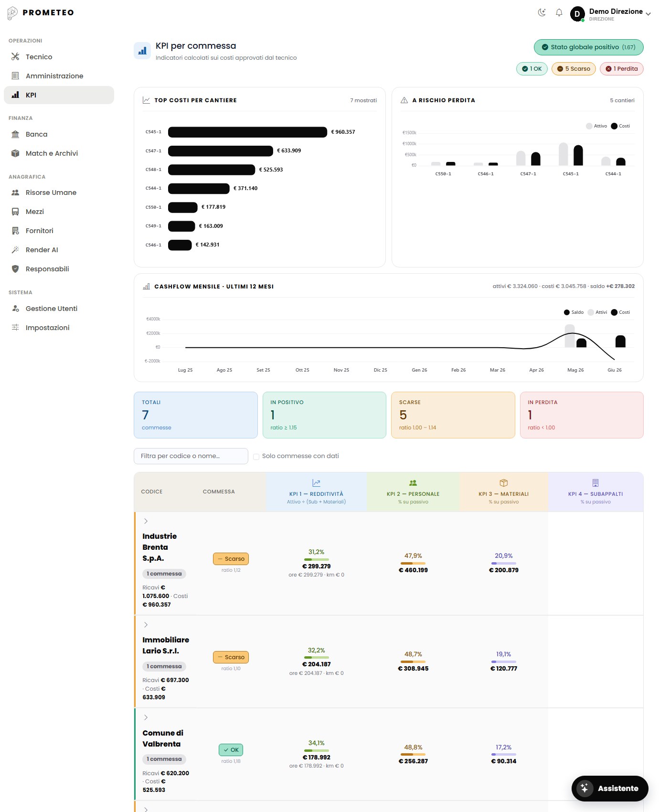Screen dimensions: 659x812
Task: Focus the Filtra per codice o nome field
Action: click(x=191, y=456)
